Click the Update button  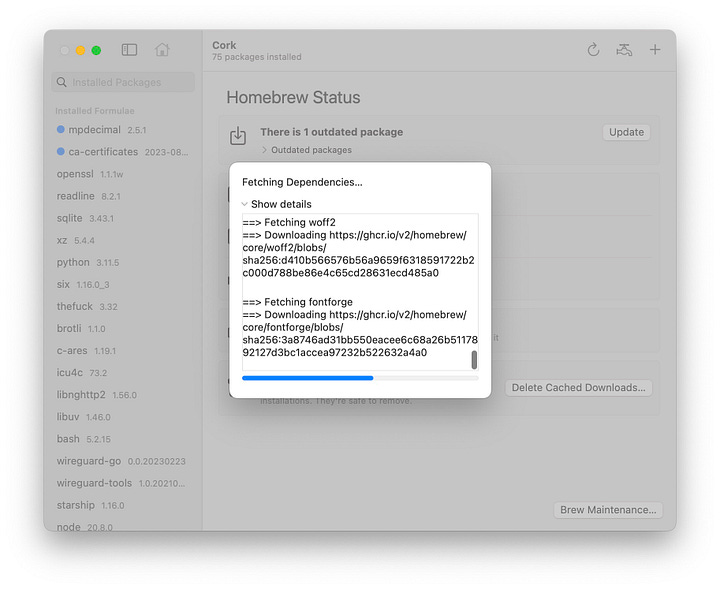pos(626,132)
